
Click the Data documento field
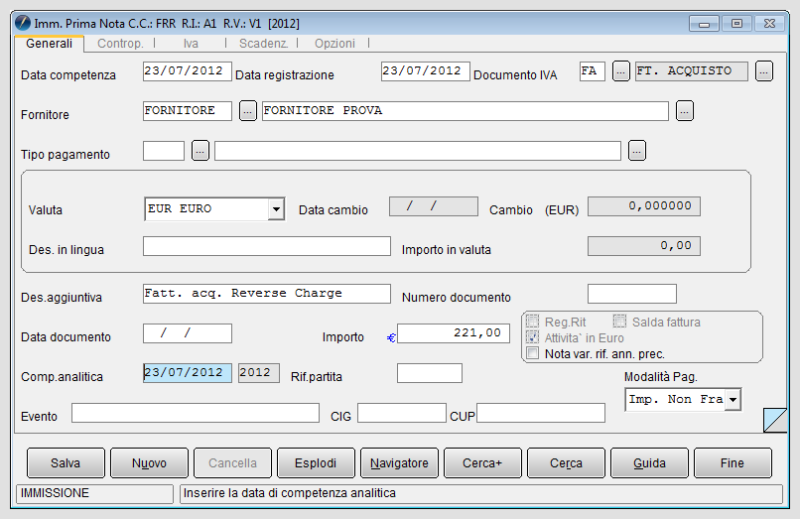tap(187, 333)
